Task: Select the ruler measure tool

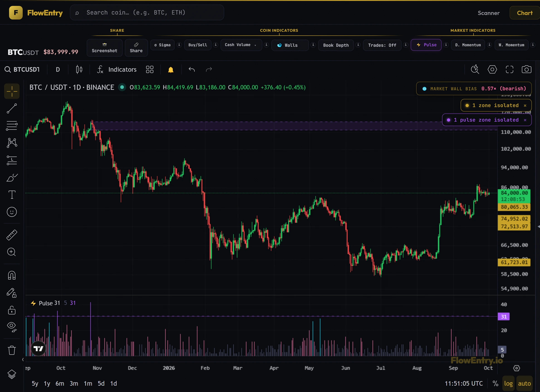Action: tap(12, 235)
